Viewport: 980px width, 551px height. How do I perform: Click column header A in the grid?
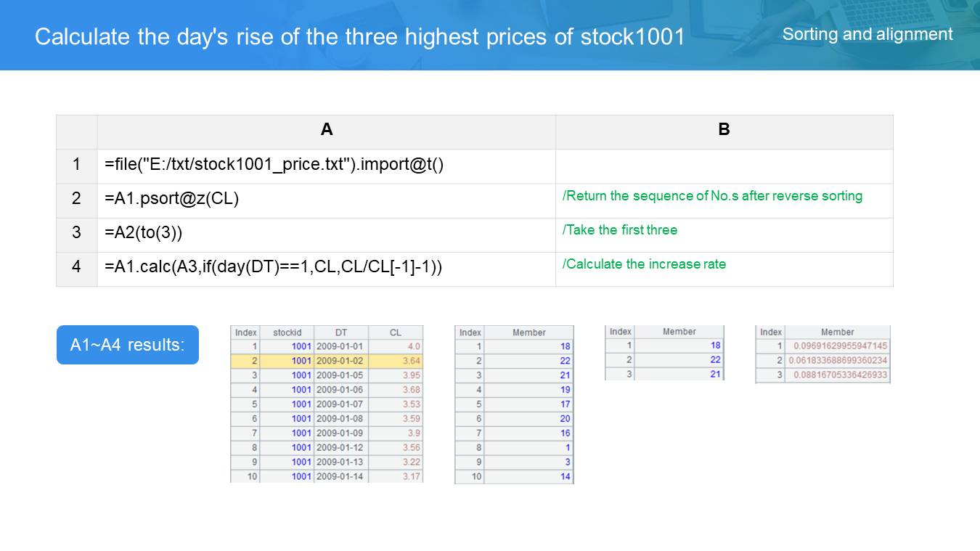point(327,131)
